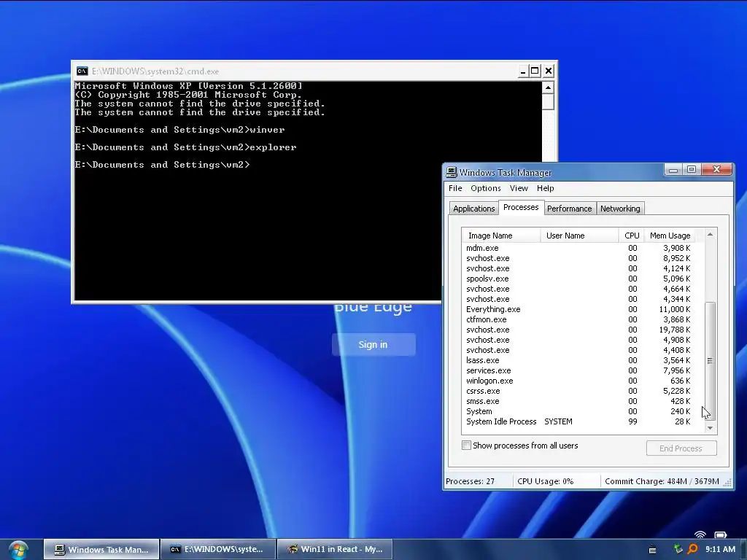Open the Help menu in Task Manager
747x560 pixels.
(546, 188)
